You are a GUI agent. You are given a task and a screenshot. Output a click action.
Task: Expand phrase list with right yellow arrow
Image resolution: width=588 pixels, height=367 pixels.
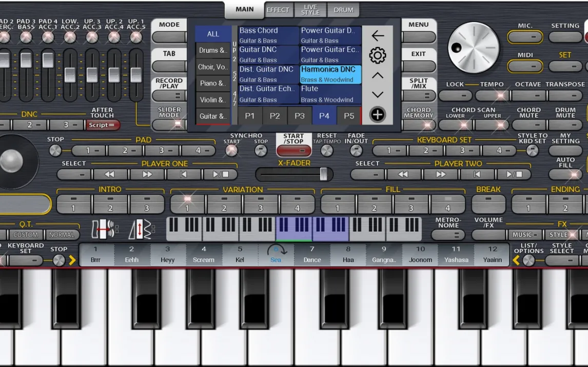coord(72,260)
